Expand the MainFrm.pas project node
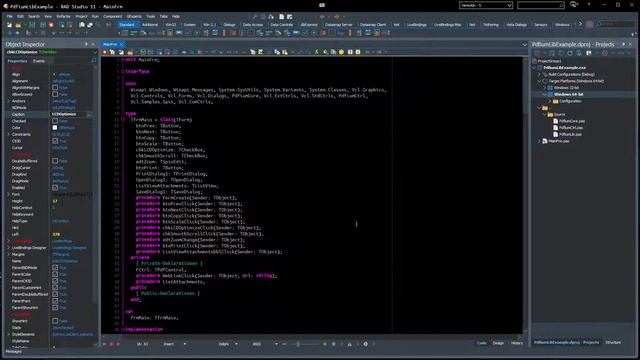This screenshot has width=640, height=360. (539, 141)
